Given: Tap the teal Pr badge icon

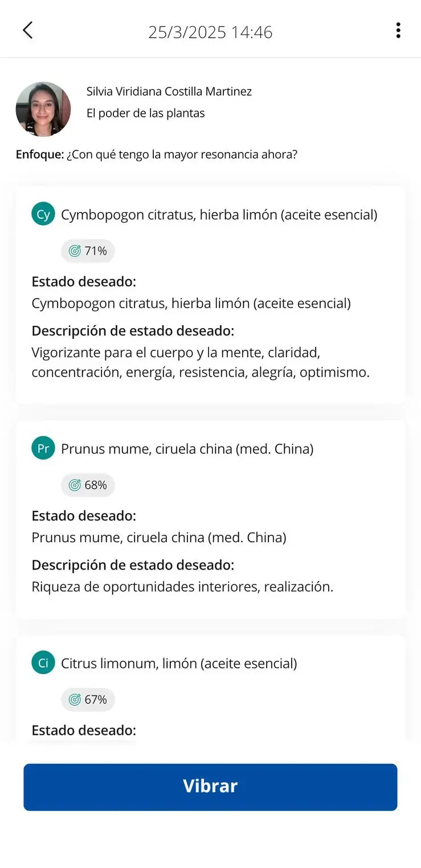Looking at the screenshot, I should (43, 449).
